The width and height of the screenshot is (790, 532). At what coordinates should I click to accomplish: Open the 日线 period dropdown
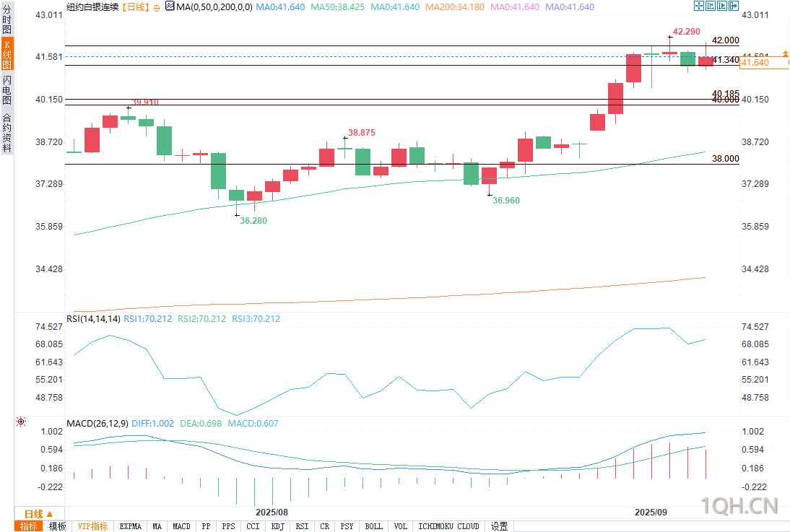pos(39,514)
